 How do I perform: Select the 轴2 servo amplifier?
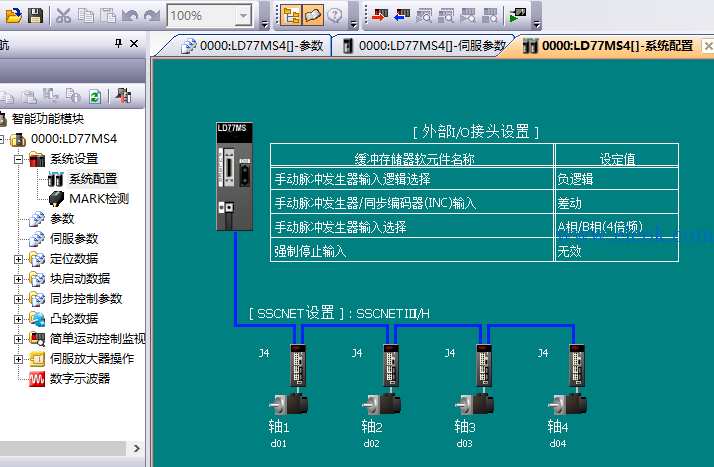coord(391,365)
